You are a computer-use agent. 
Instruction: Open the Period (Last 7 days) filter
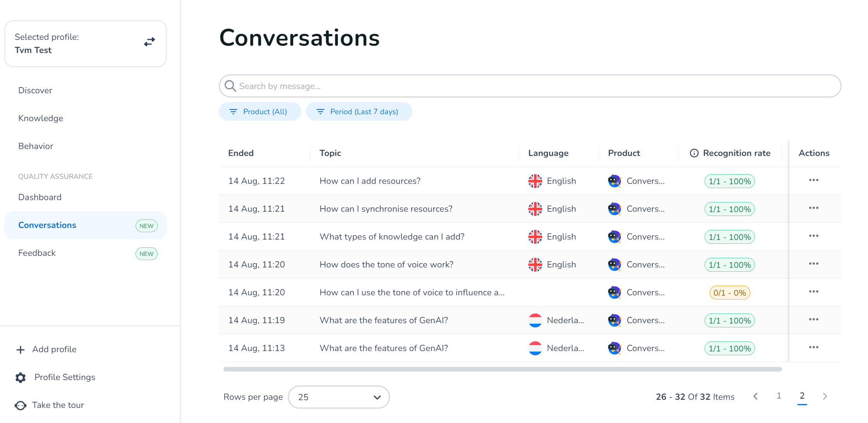[359, 112]
